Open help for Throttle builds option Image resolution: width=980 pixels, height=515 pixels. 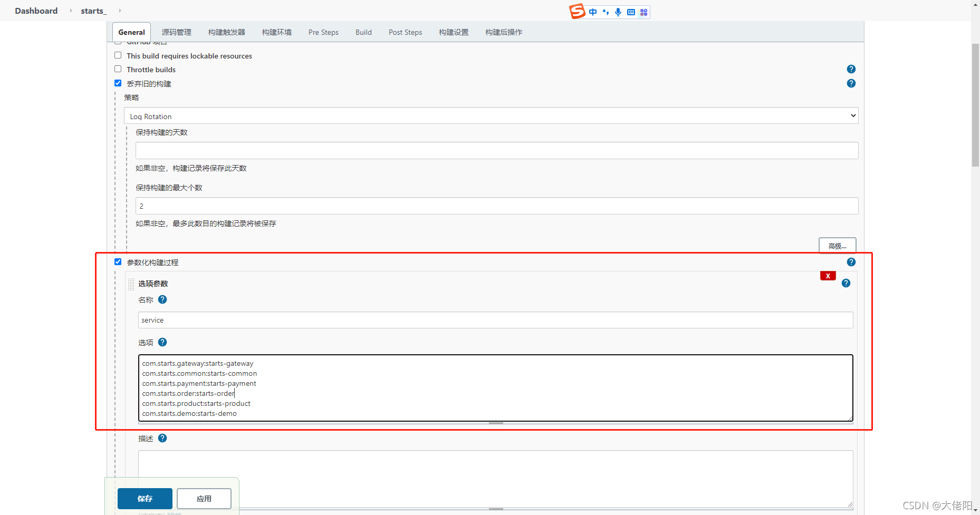coord(851,69)
